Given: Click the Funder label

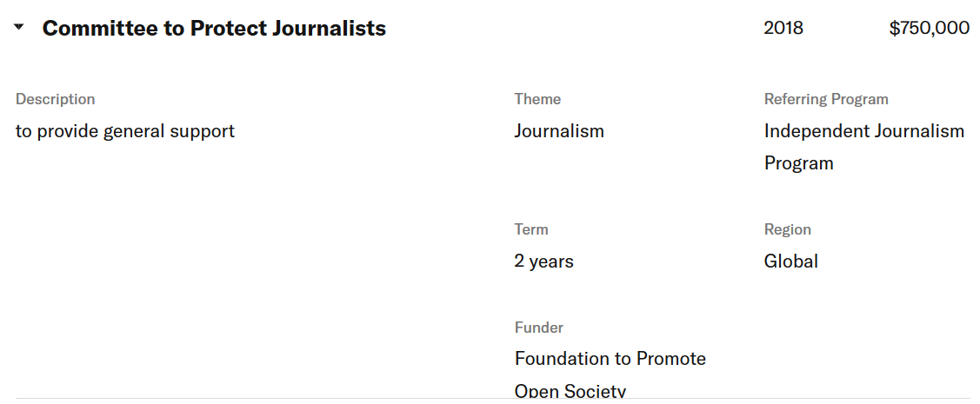Looking at the screenshot, I should [539, 328].
